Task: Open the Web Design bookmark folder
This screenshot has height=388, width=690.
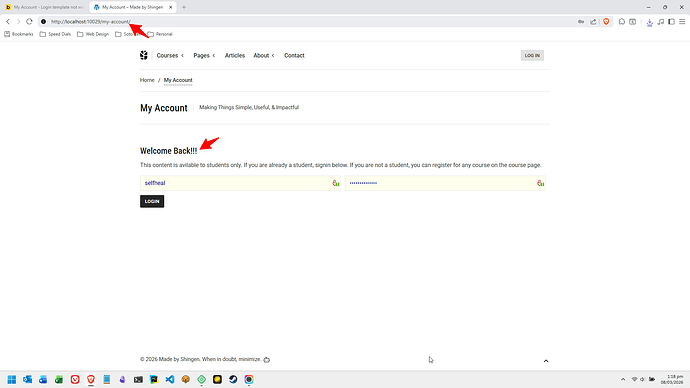Action: (93, 34)
